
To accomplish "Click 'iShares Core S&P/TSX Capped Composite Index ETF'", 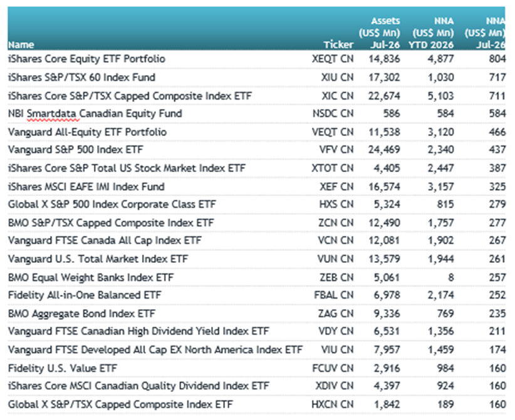I will pos(130,96).
